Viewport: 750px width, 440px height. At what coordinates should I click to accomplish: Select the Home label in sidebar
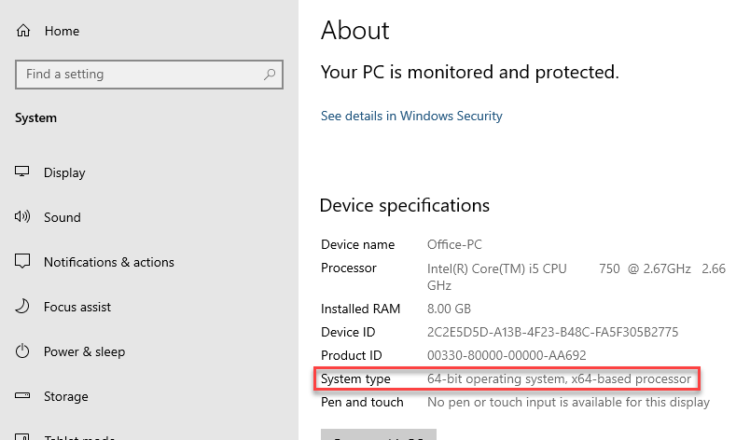pos(62,31)
